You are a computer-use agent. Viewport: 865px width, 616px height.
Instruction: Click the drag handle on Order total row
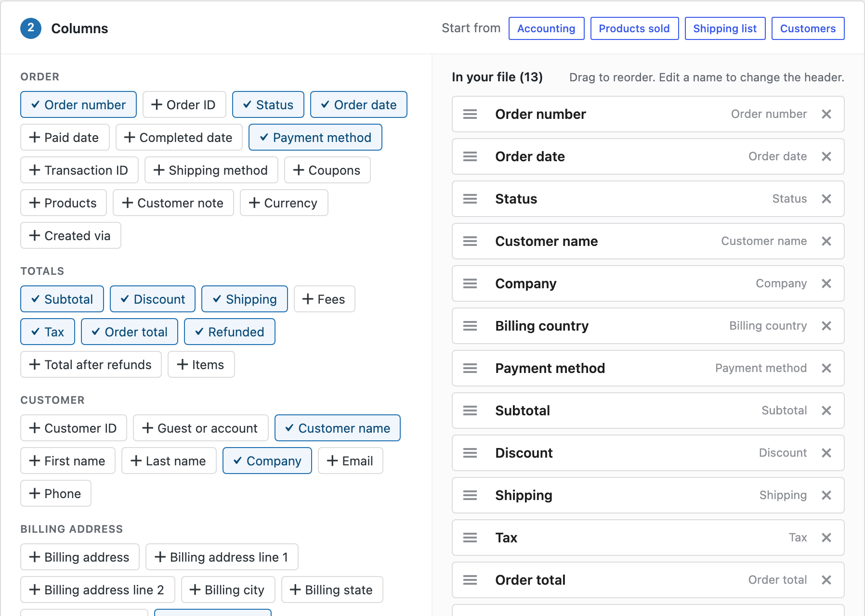pyautogui.click(x=470, y=580)
